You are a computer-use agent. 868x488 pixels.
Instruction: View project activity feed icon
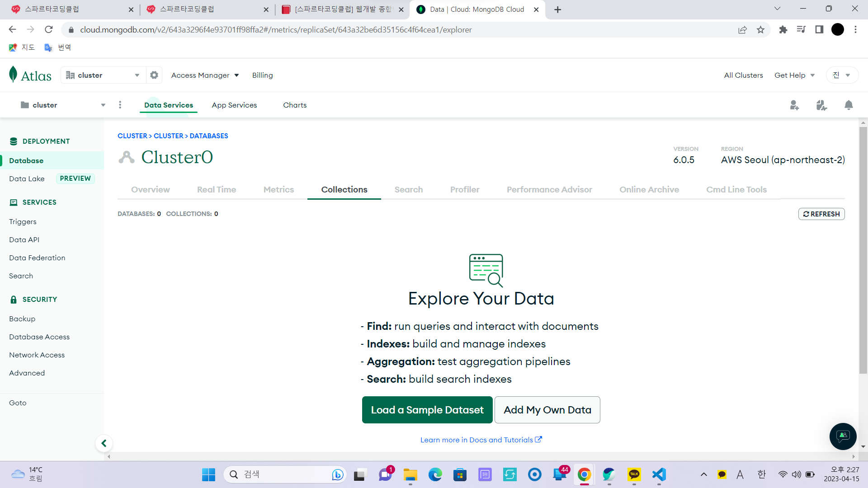pos(821,105)
